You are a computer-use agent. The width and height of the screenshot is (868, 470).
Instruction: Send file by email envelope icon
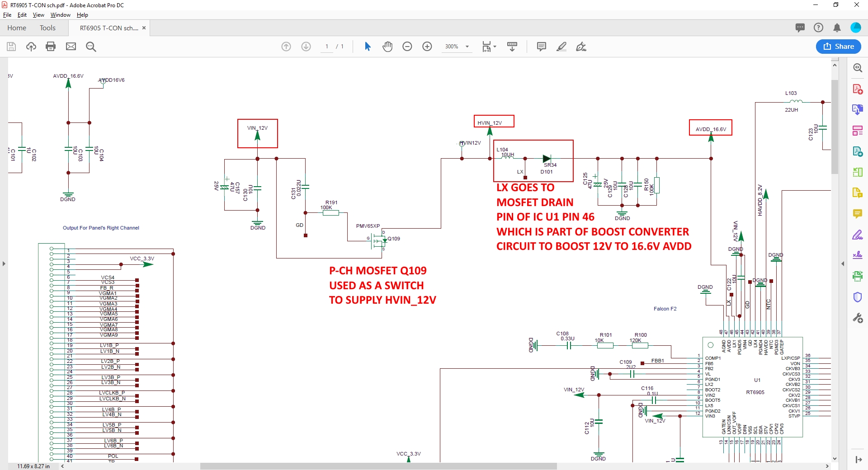coord(71,47)
